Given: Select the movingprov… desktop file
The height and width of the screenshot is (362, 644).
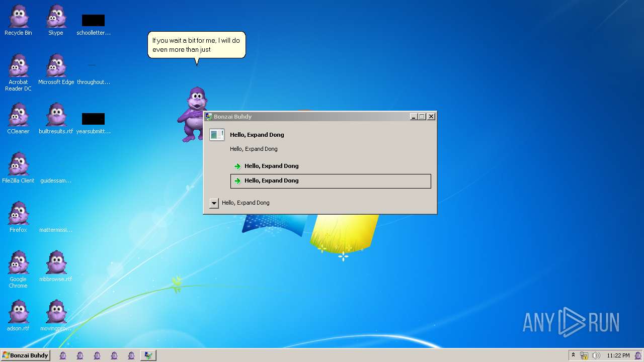Looking at the screenshot, I should click(x=56, y=316).
